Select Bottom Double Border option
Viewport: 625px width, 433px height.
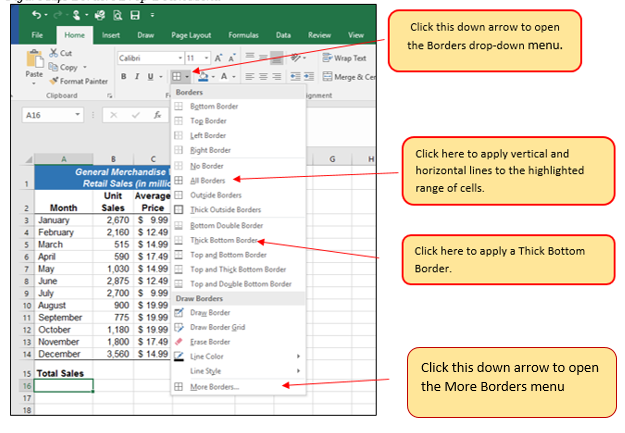tap(238, 225)
